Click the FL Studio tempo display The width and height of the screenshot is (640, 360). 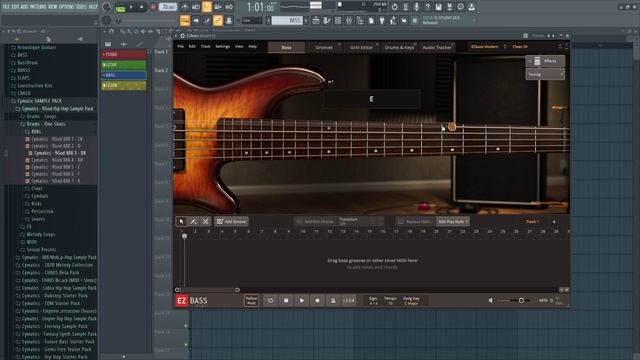(168, 7)
